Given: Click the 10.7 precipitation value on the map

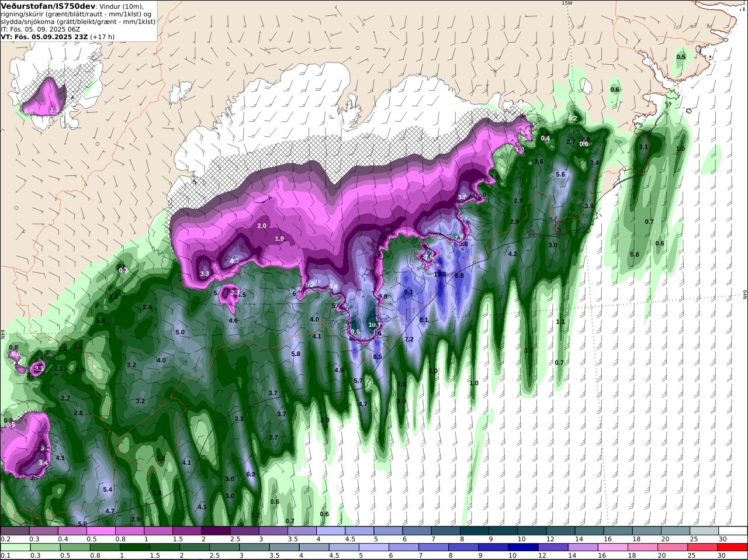Looking at the screenshot, I should point(375,325).
